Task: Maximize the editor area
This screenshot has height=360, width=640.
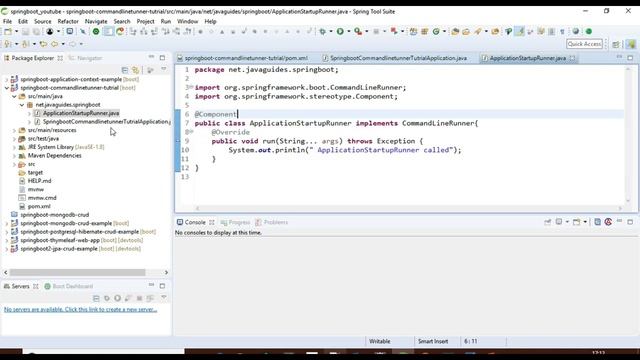Action: [630, 58]
